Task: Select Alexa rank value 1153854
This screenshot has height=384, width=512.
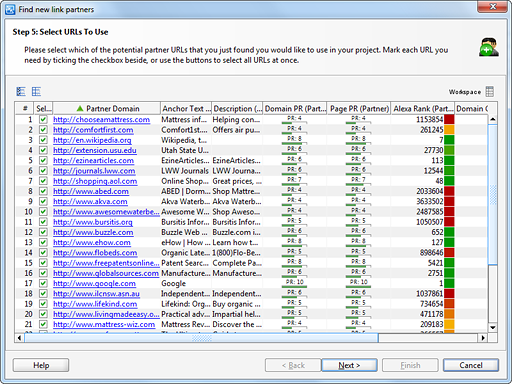Action: coord(429,119)
